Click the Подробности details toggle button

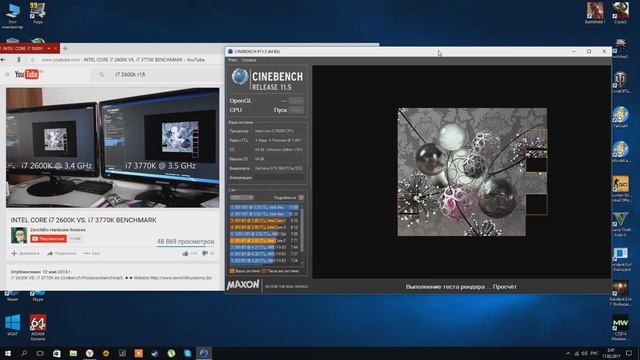(301, 198)
